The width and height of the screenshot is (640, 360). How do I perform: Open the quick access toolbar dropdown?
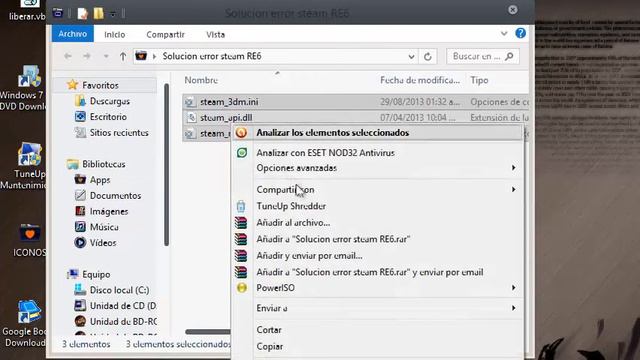(x=113, y=14)
